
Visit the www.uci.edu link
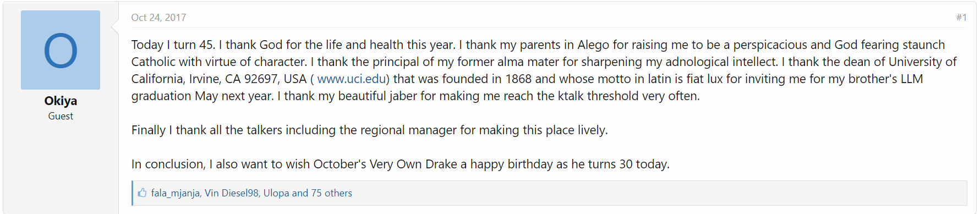(x=352, y=79)
